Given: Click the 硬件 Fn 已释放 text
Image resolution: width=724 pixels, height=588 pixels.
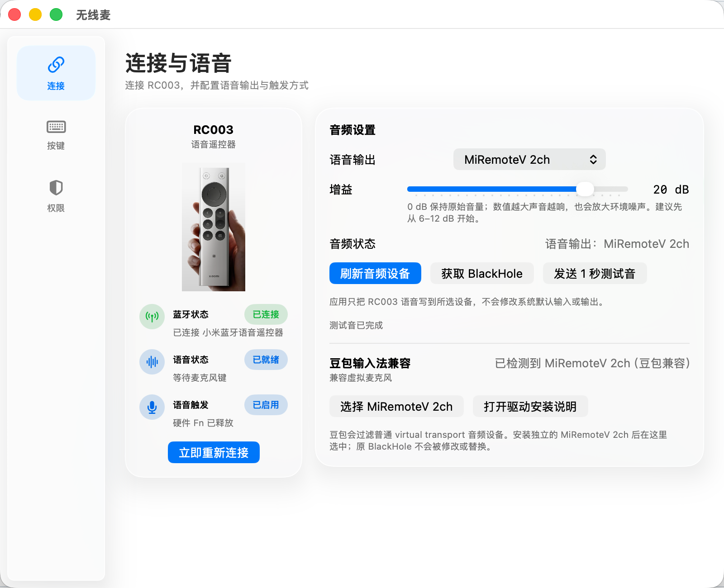Looking at the screenshot, I should 203,423.
